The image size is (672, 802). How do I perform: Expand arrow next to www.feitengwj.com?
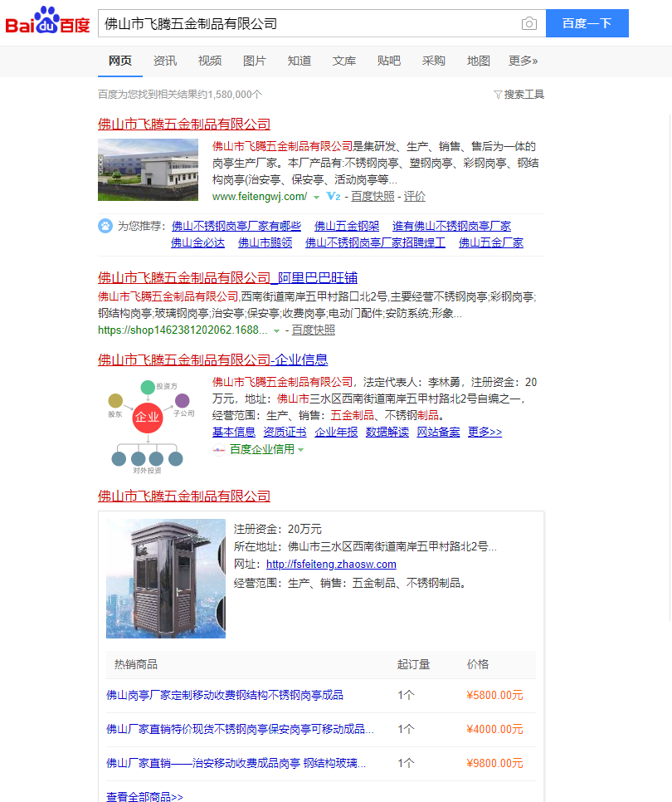tap(316, 198)
